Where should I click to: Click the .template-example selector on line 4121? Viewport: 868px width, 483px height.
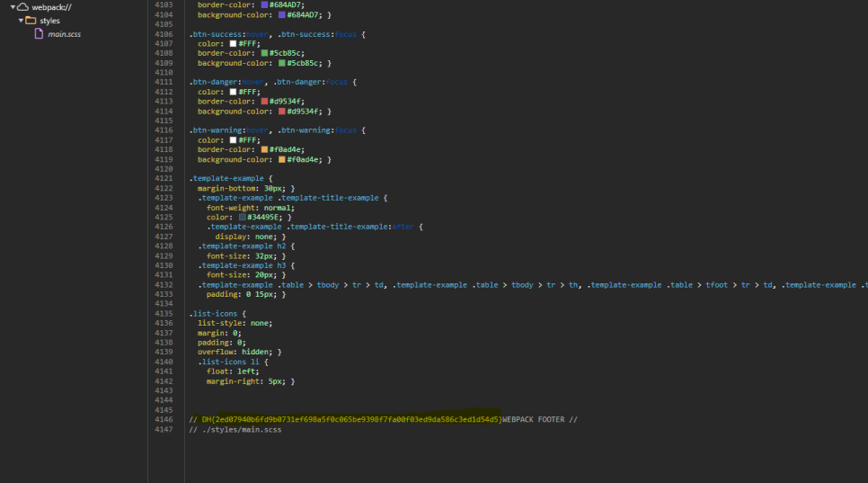pos(226,178)
